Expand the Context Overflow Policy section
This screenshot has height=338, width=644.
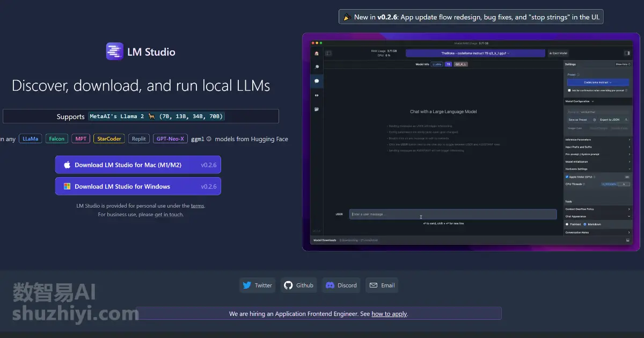pos(597,209)
